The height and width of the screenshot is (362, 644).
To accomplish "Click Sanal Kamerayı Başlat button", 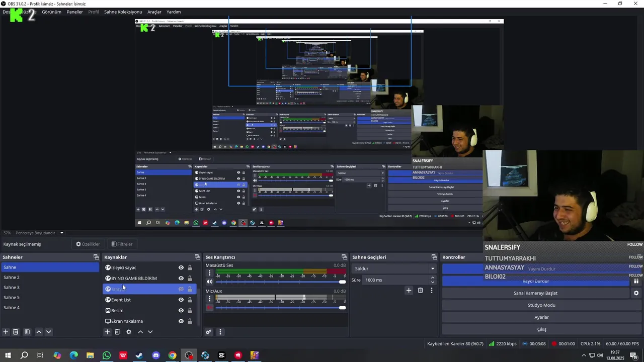I will click(535, 293).
